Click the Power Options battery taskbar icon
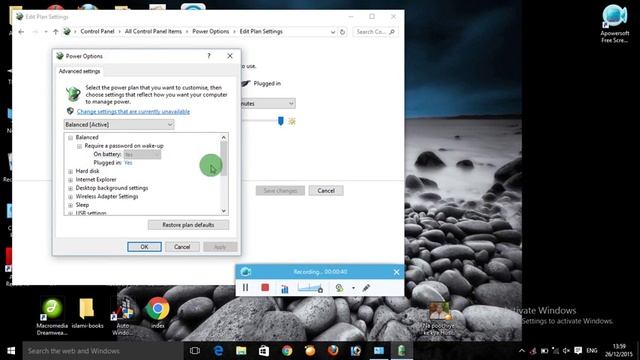Image resolution: width=640 pixels, height=360 pixels. pyautogui.click(x=402, y=351)
